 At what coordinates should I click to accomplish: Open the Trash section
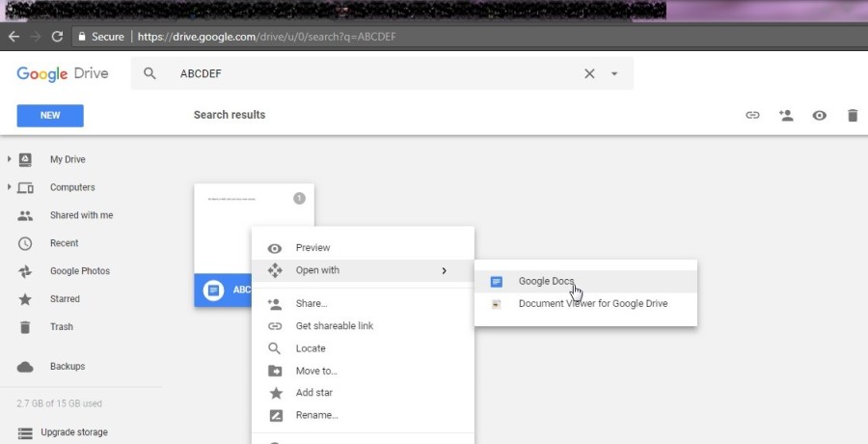click(x=62, y=326)
